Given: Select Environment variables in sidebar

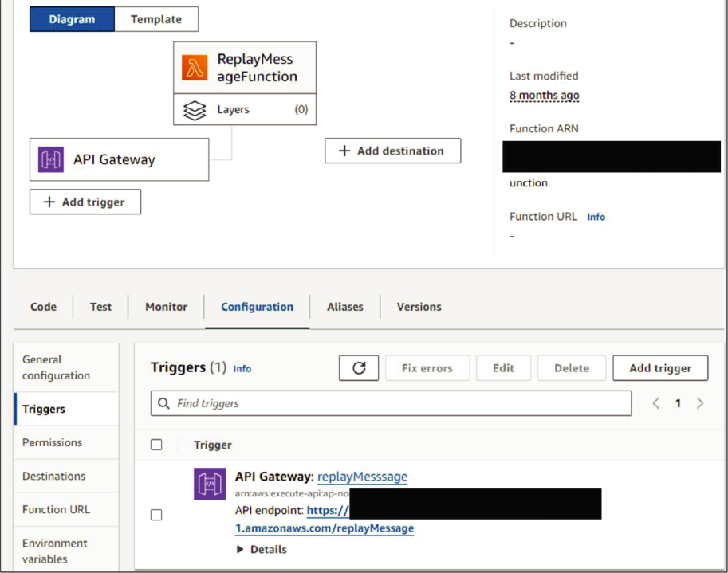Looking at the screenshot, I should coord(55,551).
